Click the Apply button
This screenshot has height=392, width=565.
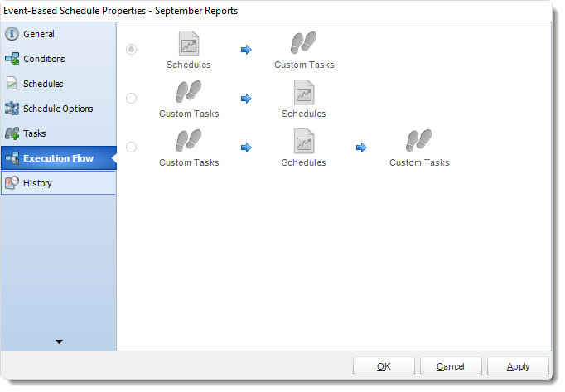pyautogui.click(x=518, y=366)
